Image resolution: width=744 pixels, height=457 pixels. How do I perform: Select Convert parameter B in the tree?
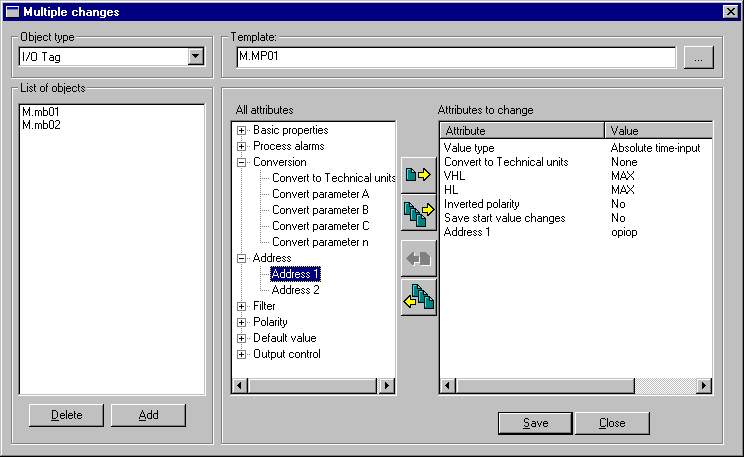320,210
